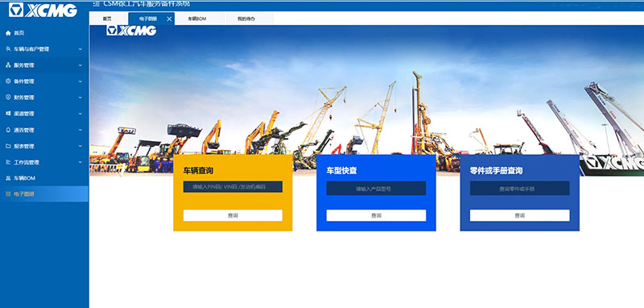This screenshot has width=644, height=308.
Task: Expand the 车辆与客户管理 submenu chevron
Action: [80, 49]
